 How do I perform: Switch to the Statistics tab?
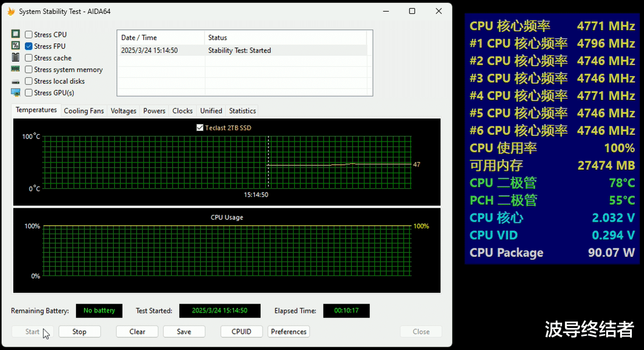(242, 110)
